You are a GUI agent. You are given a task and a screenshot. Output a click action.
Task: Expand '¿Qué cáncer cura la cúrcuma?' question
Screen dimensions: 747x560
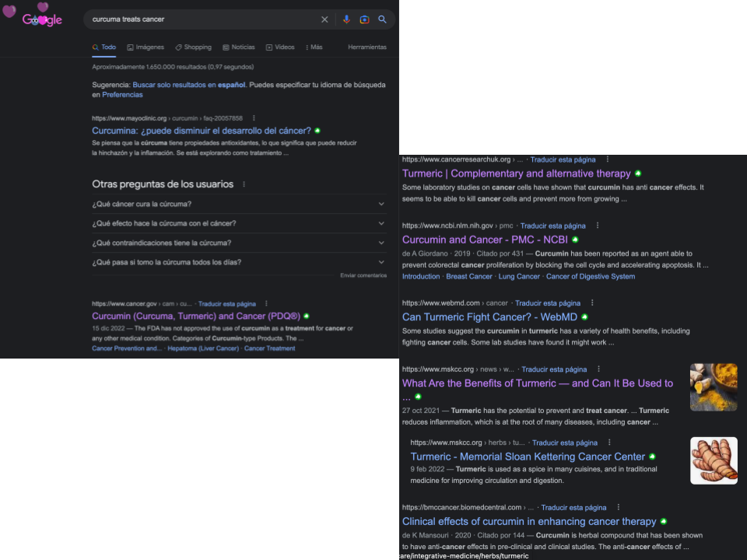(239, 204)
